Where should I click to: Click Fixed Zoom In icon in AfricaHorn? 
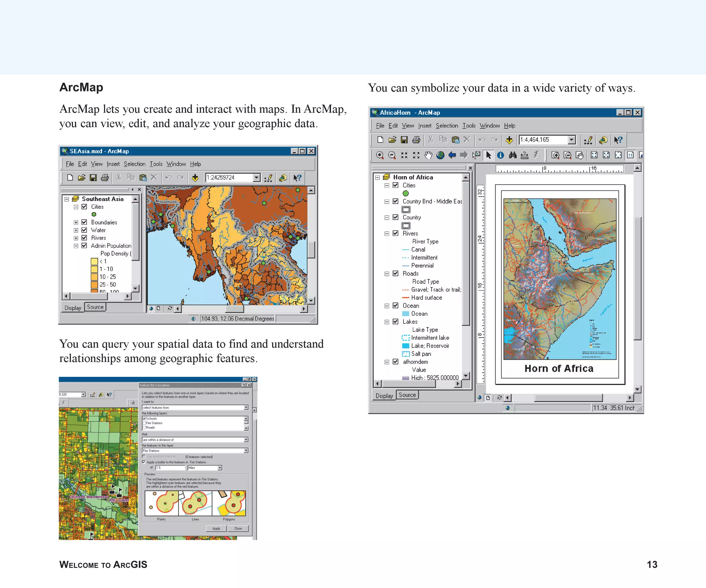coord(404,155)
